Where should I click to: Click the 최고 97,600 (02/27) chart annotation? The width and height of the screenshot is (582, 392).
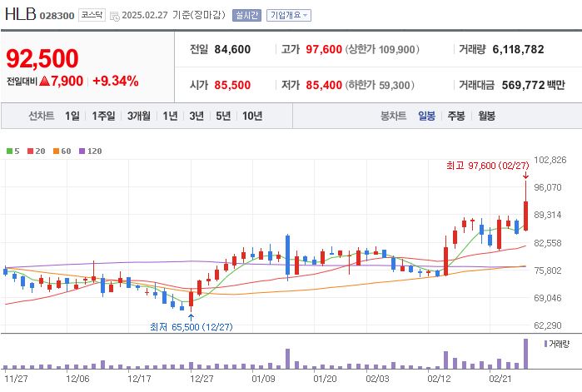487,166
